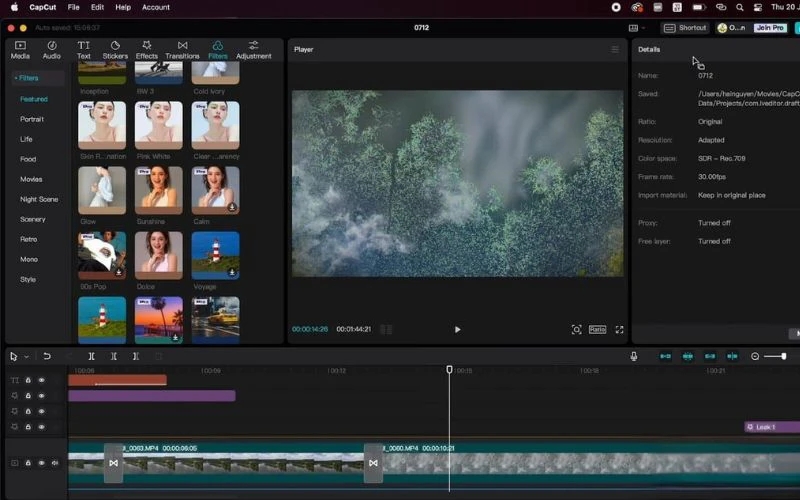Switch to the Text tab
The width and height of the screenshot is (800, 500).
point(84,50)
